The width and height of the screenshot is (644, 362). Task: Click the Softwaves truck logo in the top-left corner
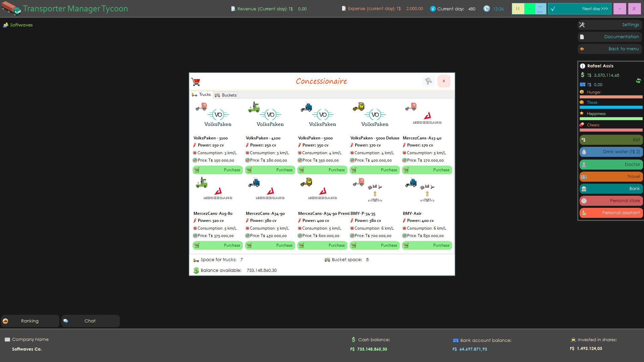11,9
